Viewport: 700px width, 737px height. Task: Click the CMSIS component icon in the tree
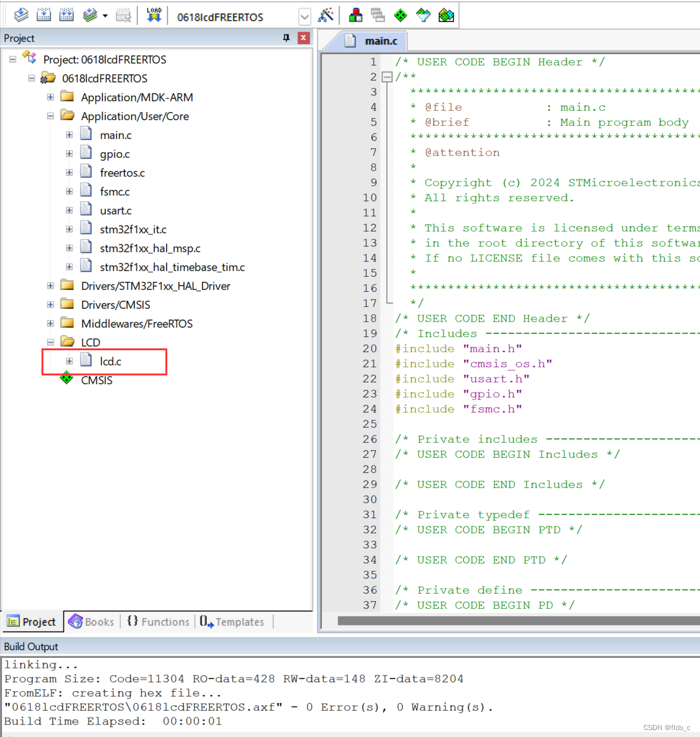tap(67, 380)
